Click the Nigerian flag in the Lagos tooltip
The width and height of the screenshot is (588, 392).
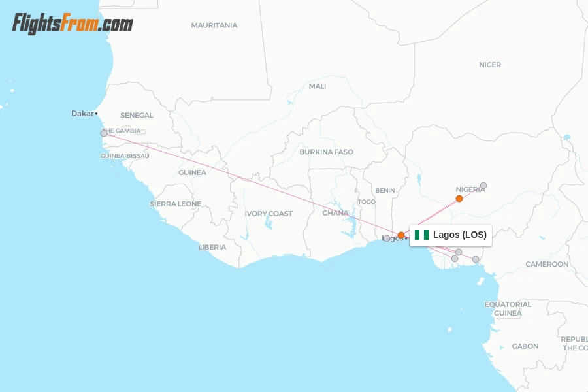(x=421, y=235)
